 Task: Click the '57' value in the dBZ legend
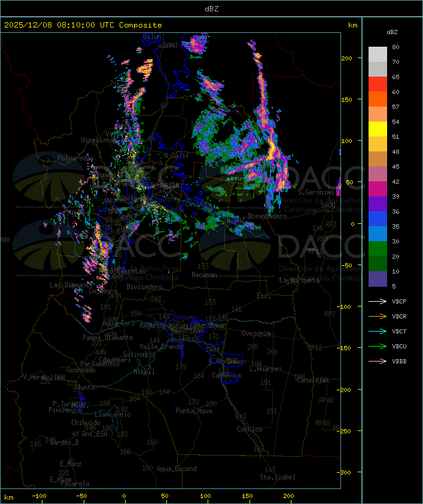pyautogui.click(x=395, y=107)
